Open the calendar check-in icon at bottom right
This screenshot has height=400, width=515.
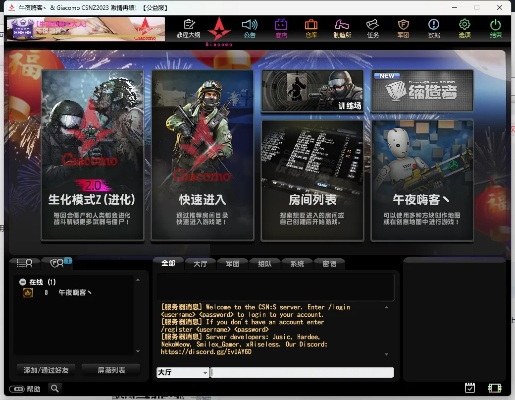470,388
